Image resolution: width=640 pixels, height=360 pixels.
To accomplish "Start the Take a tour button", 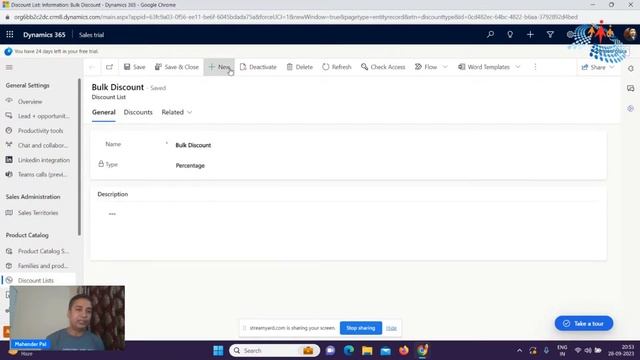I will point(584,324).
